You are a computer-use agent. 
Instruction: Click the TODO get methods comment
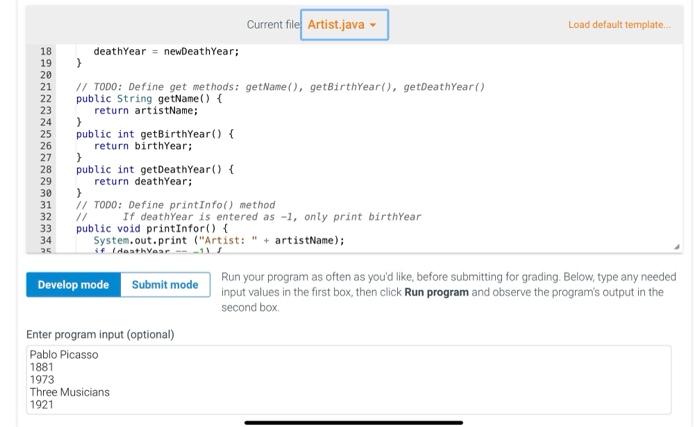click(x=280, y=87)
